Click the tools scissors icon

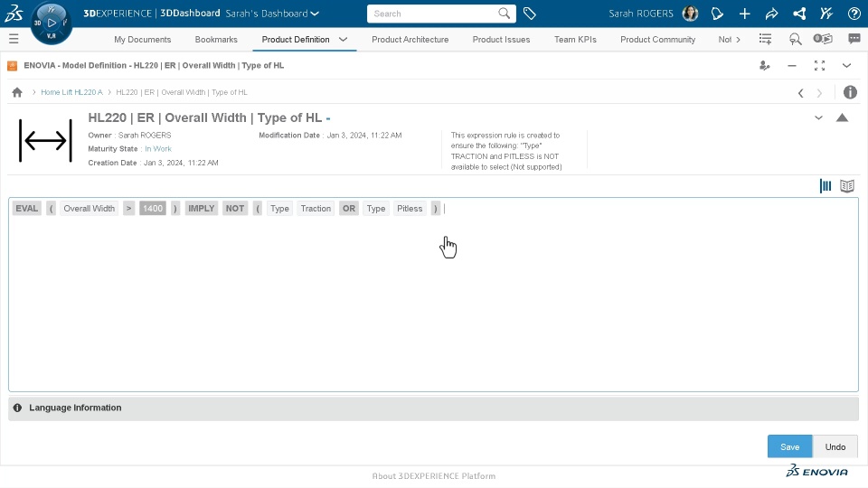(x=826, y=14)
